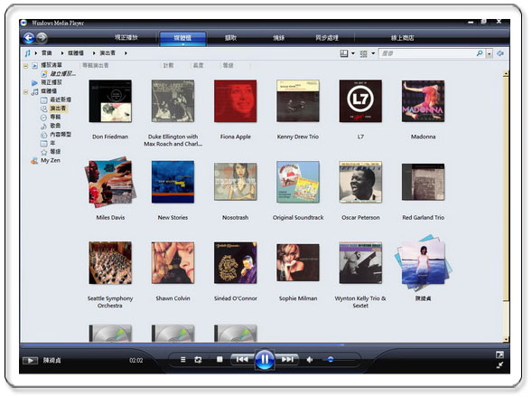Image resolution: width=532 pixels, height=397 pixels.
Task: Click the Stop playback button
Action: tap(219, 359)
